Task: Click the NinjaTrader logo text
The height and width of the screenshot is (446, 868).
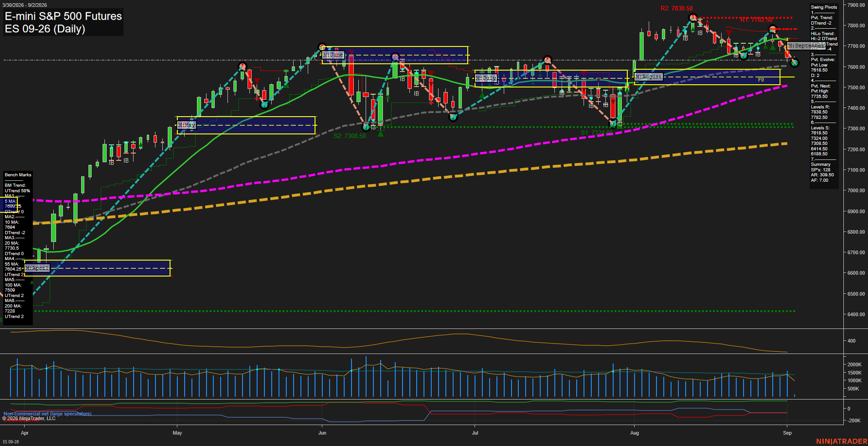Action: (842, 441)
